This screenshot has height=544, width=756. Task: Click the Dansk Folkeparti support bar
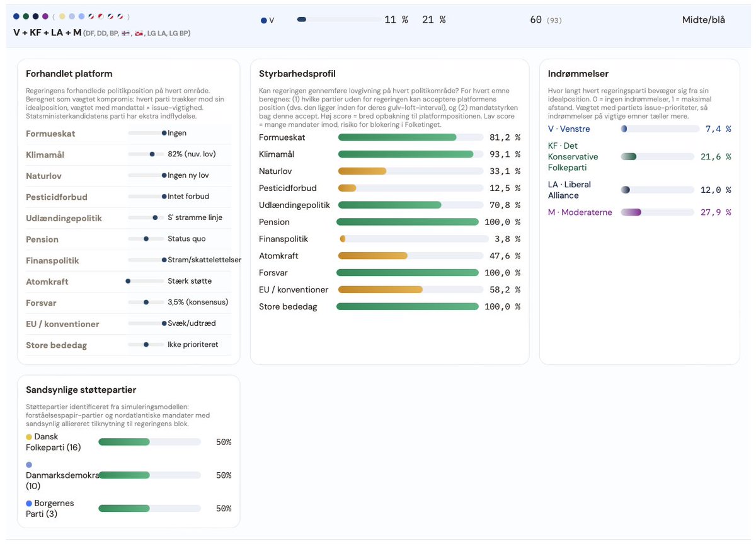(149, 442)
